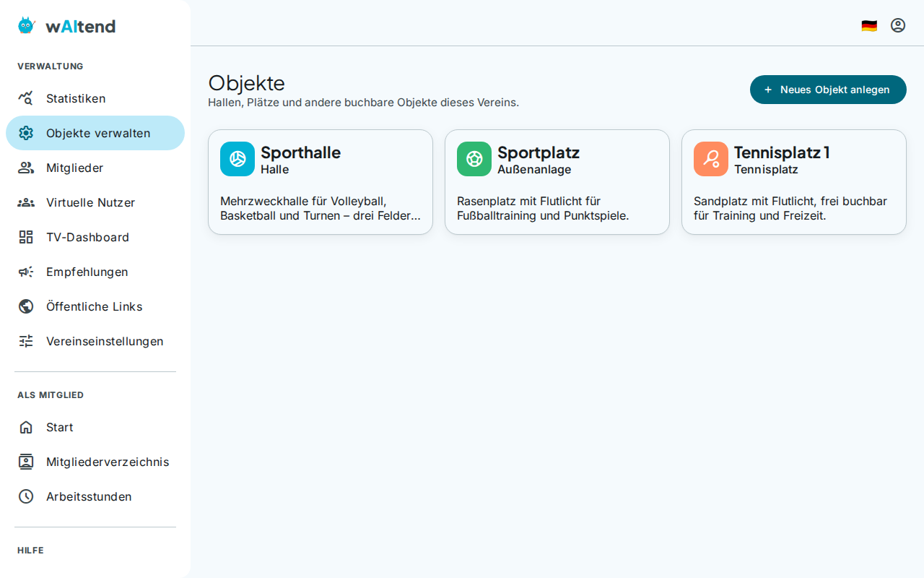Open the German flag language selector

(x=869, y=26)
